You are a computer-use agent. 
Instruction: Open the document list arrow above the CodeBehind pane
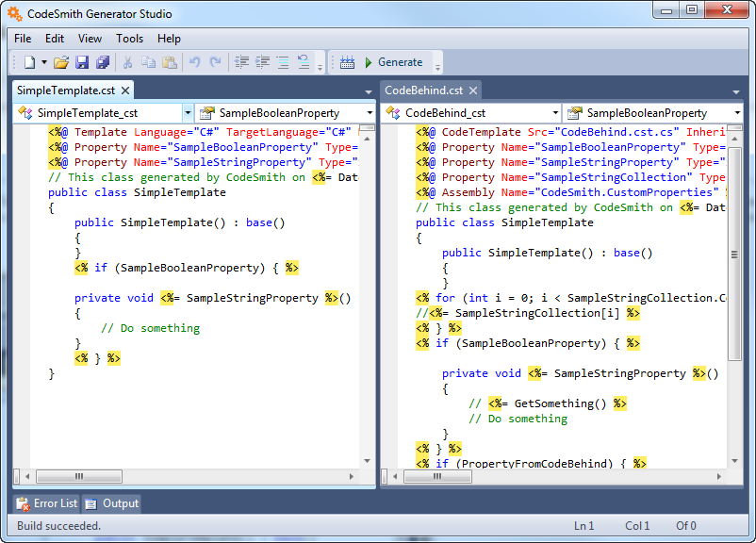(736, 91)
